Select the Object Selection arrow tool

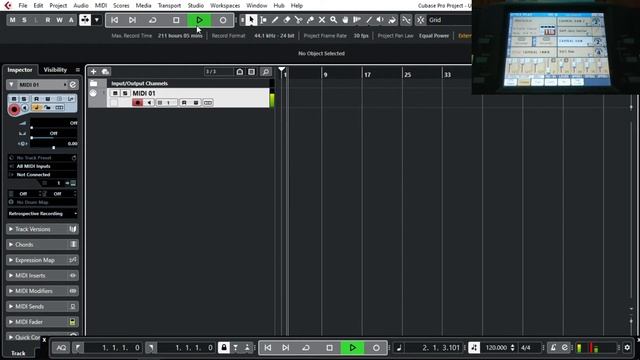click(x=251, y=20)
